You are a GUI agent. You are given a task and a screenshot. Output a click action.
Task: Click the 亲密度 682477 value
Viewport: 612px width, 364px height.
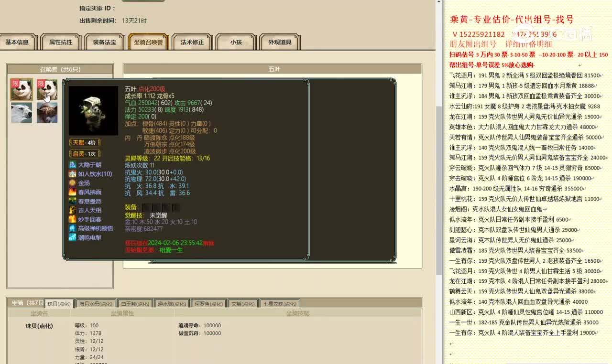(x=144, y=229)
